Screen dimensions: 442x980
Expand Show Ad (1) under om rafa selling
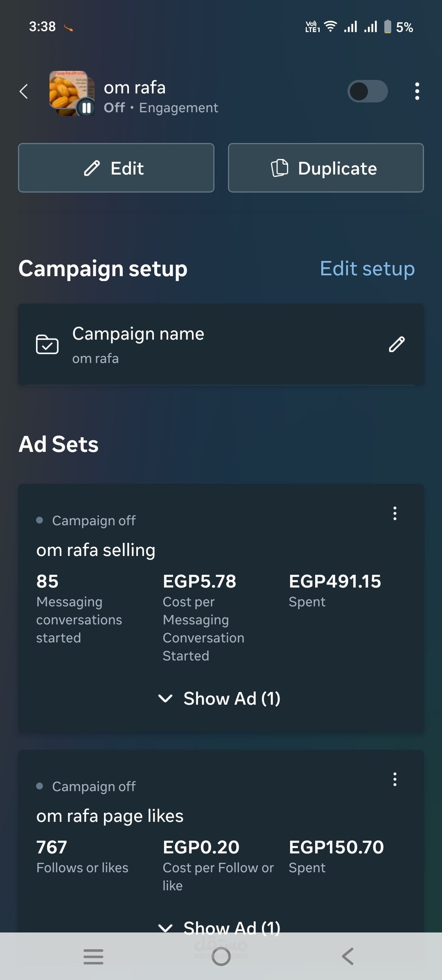[x=220, y=699]
